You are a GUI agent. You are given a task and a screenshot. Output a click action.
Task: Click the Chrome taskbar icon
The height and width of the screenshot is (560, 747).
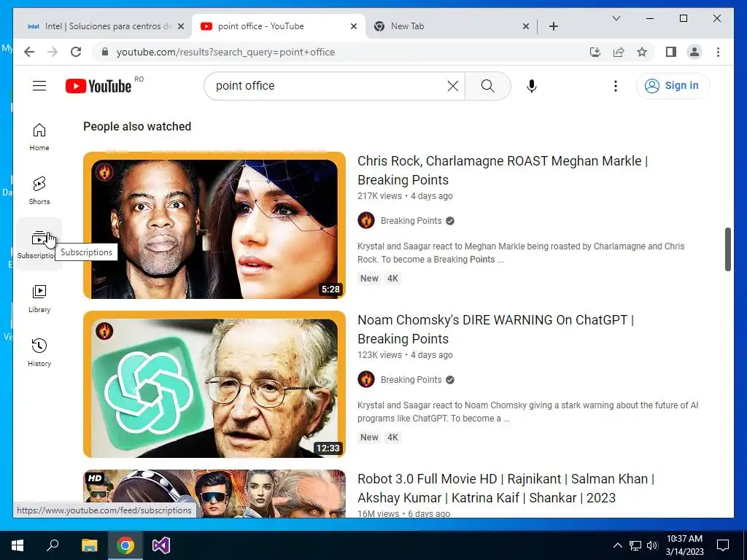click(x=125, y=545)
